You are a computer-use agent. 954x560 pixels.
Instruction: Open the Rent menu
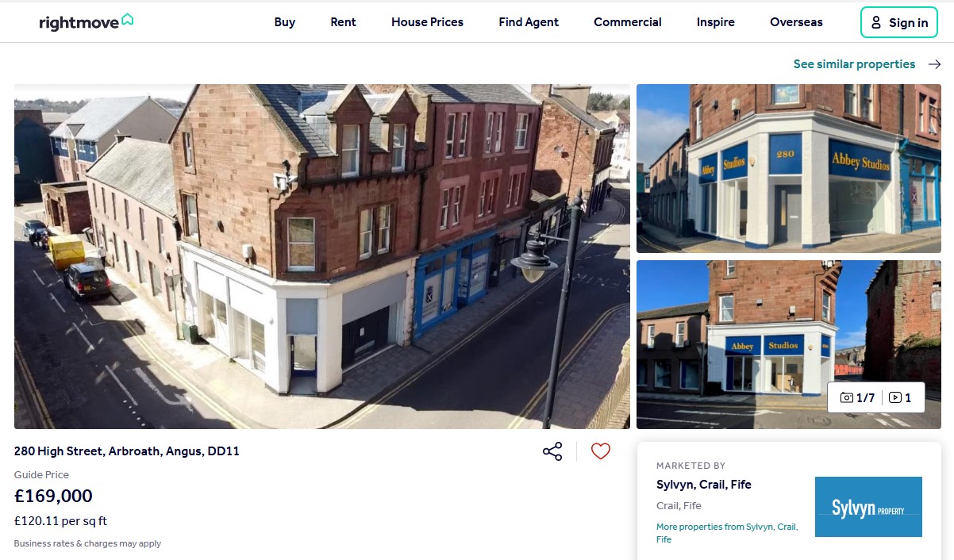tap(343, 22)
